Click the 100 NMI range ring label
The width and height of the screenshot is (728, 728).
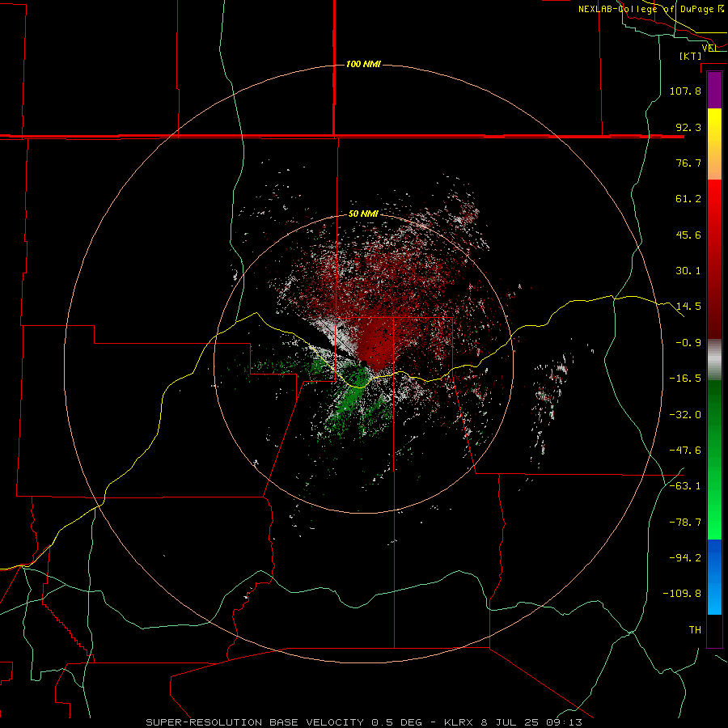[x=363, y=64]
